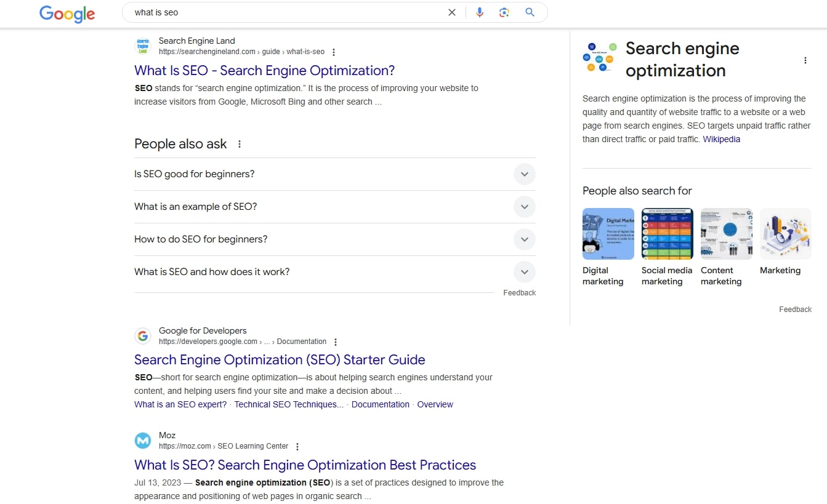Viewport: 827px width, 504px height.
Task: Open 'Technical SEO Techniques...' sitelink
Action: coord(289,404)
